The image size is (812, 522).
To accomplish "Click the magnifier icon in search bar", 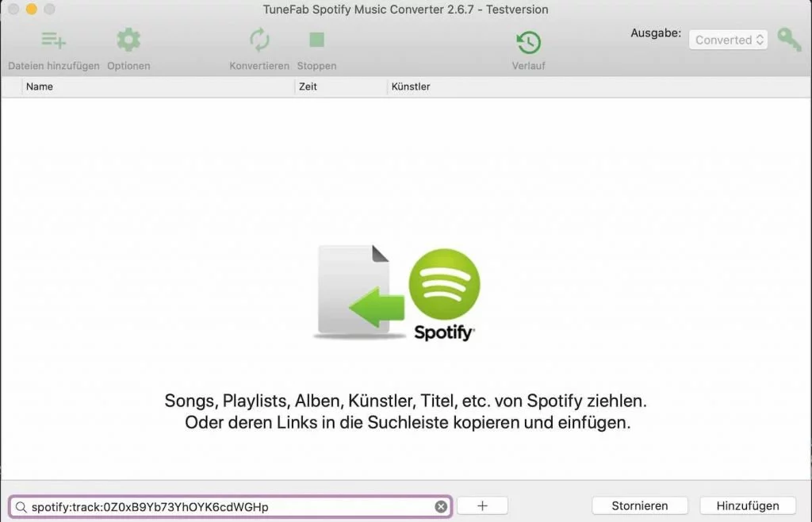I will (21, 507).
